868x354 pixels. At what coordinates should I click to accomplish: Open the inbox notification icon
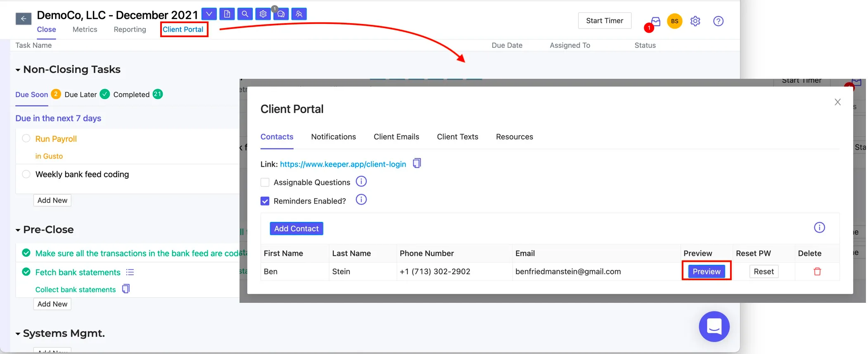click(655, 21)
